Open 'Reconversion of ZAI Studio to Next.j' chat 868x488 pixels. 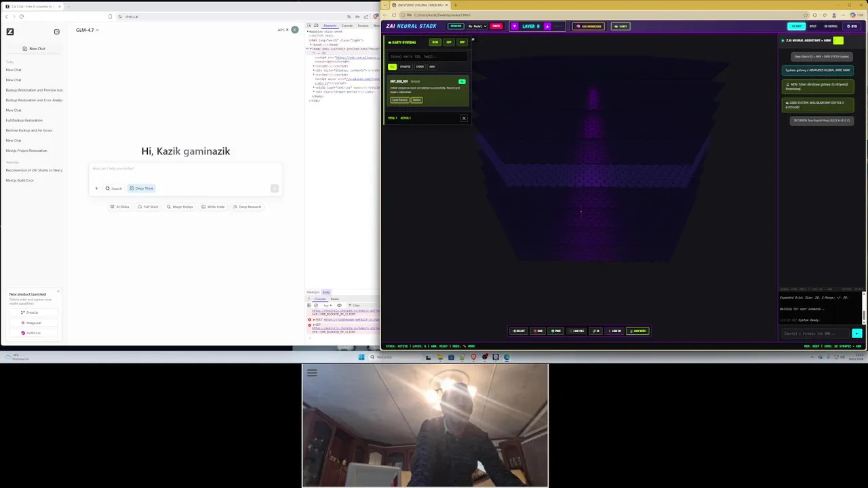tap(34, 170)
